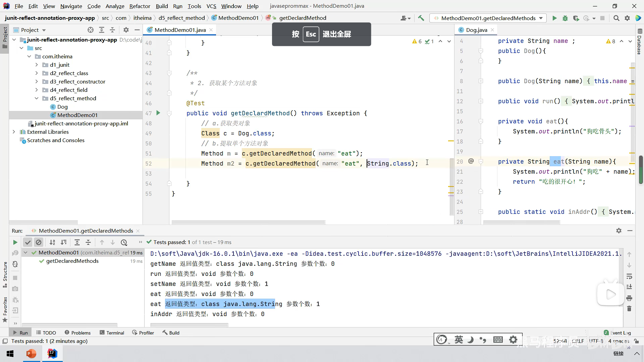Image resolution: width=644 pixels, height=362 pixels.
Task: Clear console output with trash icon
Action: pyautogui.click(x=629, y=308)
